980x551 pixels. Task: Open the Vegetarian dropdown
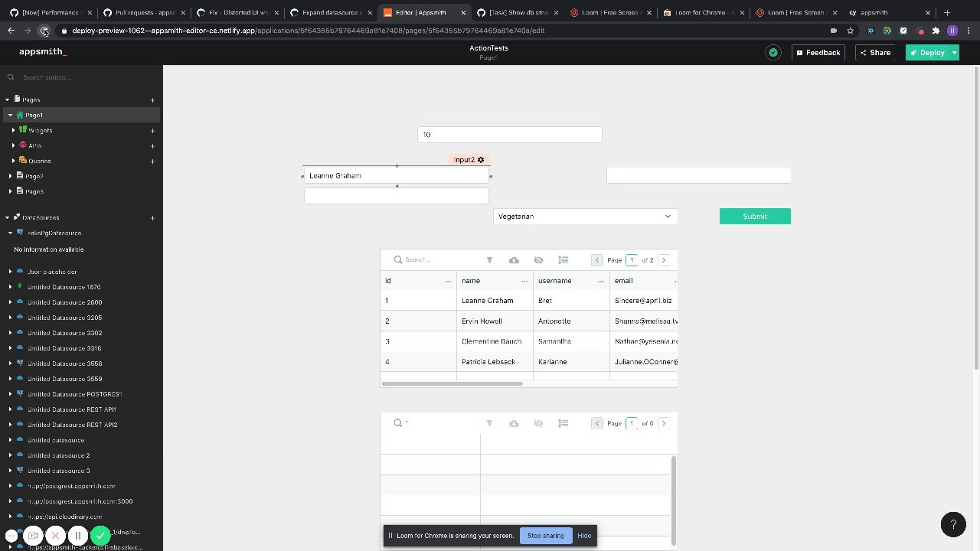(586, 217)
